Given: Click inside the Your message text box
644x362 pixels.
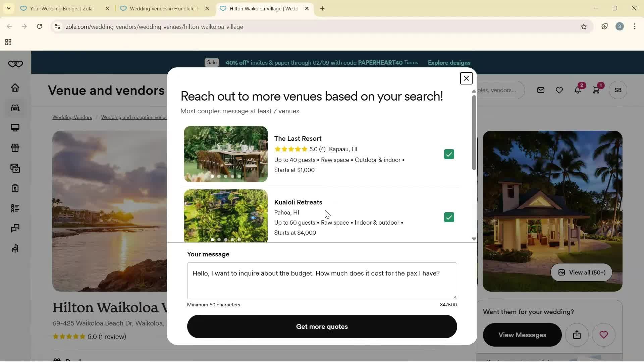Looking at the screenshot, I should [x=322, y=281].
